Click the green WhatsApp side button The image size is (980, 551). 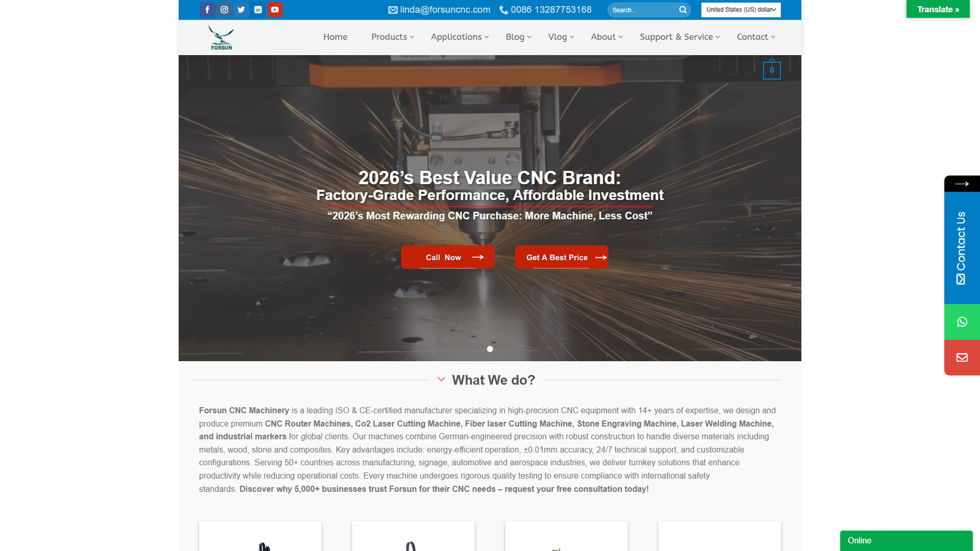pyautogui.click(x=962, y=322)
